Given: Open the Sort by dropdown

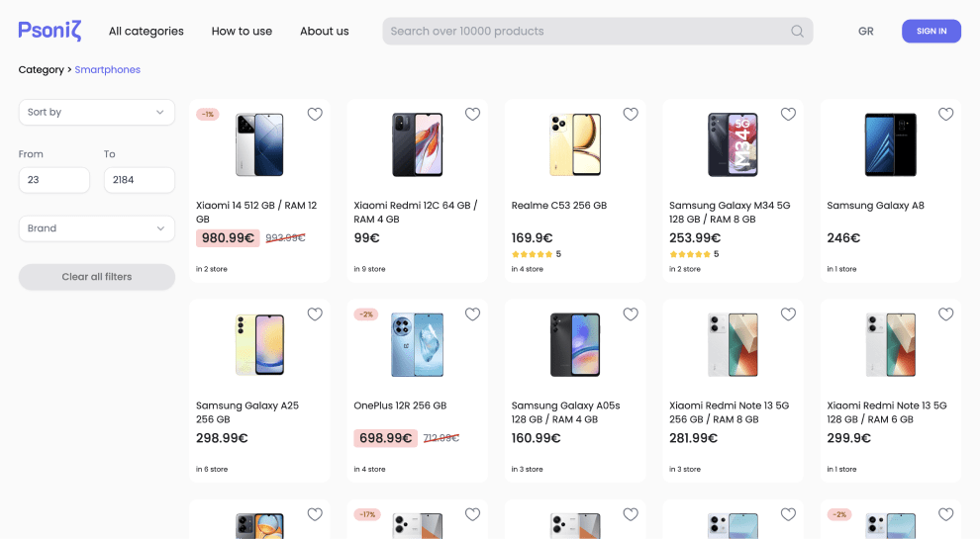Looking at the screenshot, I should [96, 113].
